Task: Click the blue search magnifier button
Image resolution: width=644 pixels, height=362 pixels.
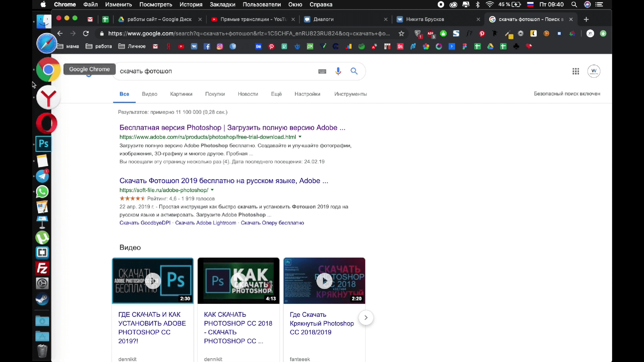Action: point(354,71)
